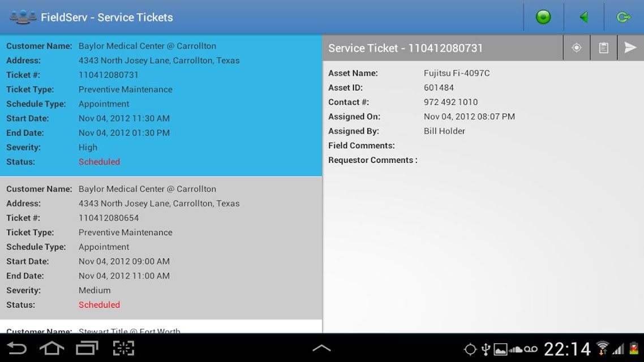Tap the 22:14 clock

(x=567, y=350)
